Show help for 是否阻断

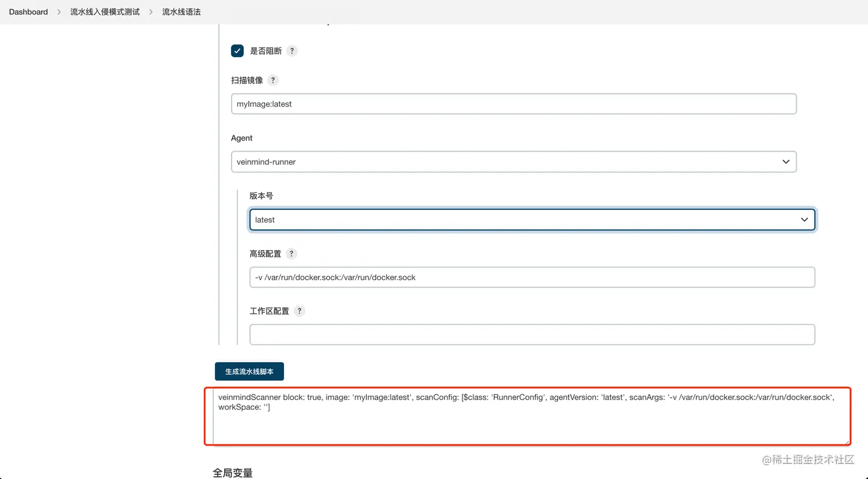pyautogui.click(x=292, y=51)
